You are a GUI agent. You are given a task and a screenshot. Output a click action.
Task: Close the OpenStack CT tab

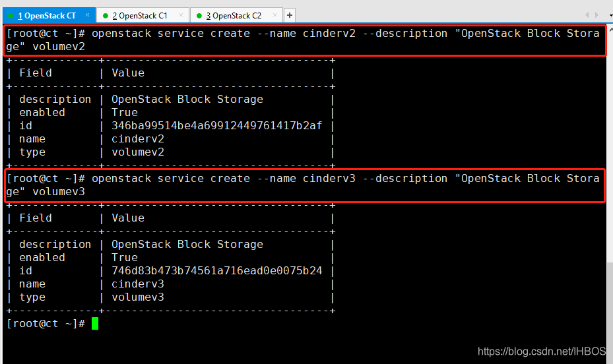tap(87, 15)
